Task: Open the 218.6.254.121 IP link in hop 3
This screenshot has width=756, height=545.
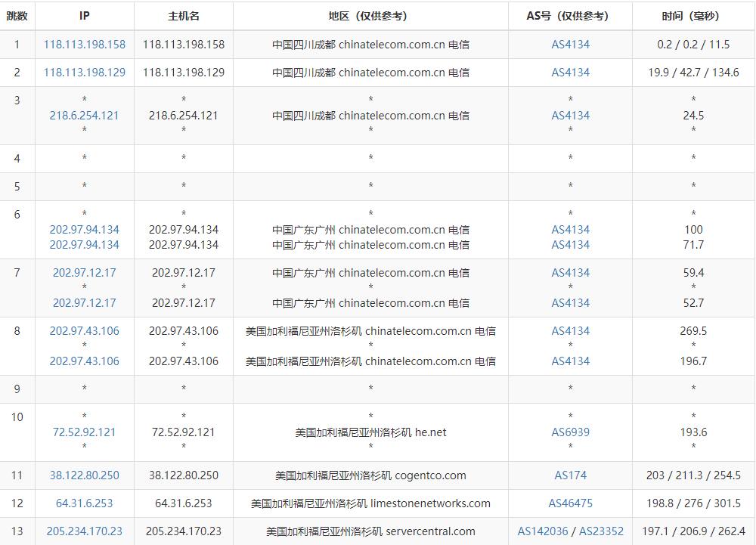Action: [x=85, y=115]
